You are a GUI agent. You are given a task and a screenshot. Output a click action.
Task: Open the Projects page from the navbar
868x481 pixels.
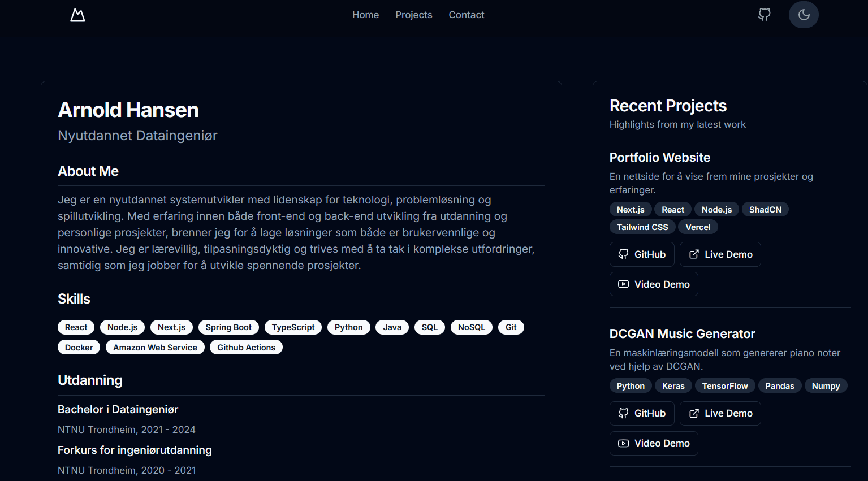click(x=413, y=15)
